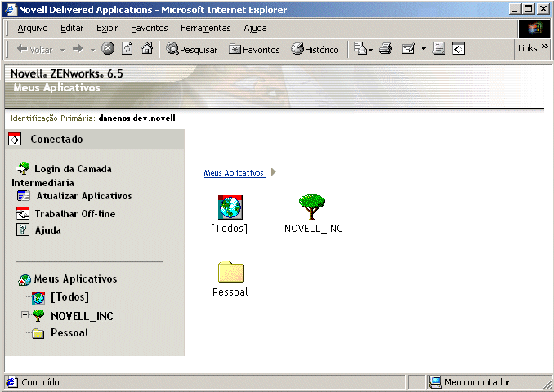The height and width of the screenshot is (392, 554).
Task: Click the Meus Aplicativos breadcrumb link
Action: tap(234, 173)
